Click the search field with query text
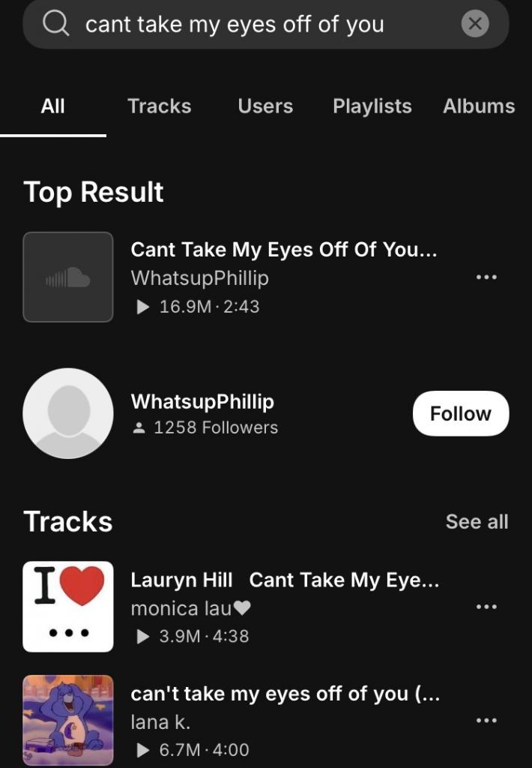Viewport: 532px width, 768px height. [266, 24]
